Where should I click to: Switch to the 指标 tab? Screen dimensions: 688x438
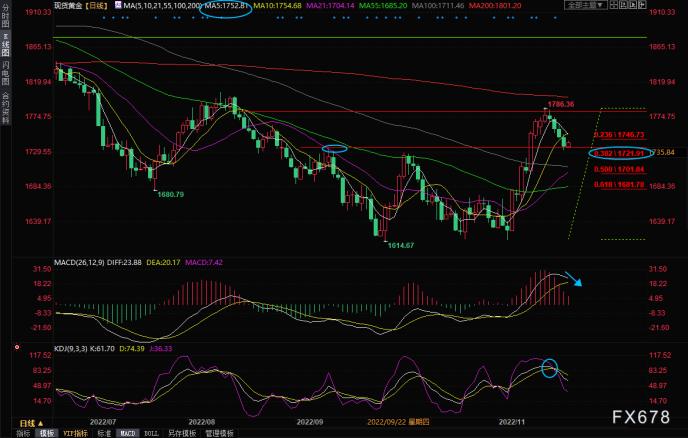pos(23,433)
